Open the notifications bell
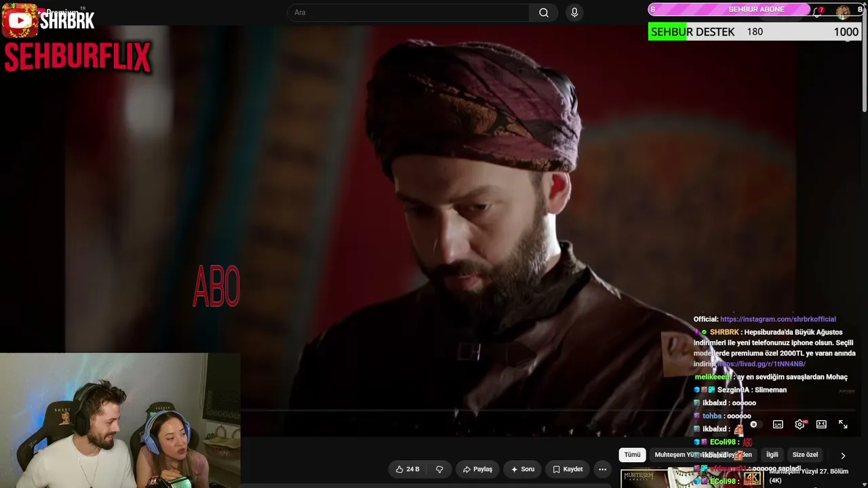 (x=818, y=12)
